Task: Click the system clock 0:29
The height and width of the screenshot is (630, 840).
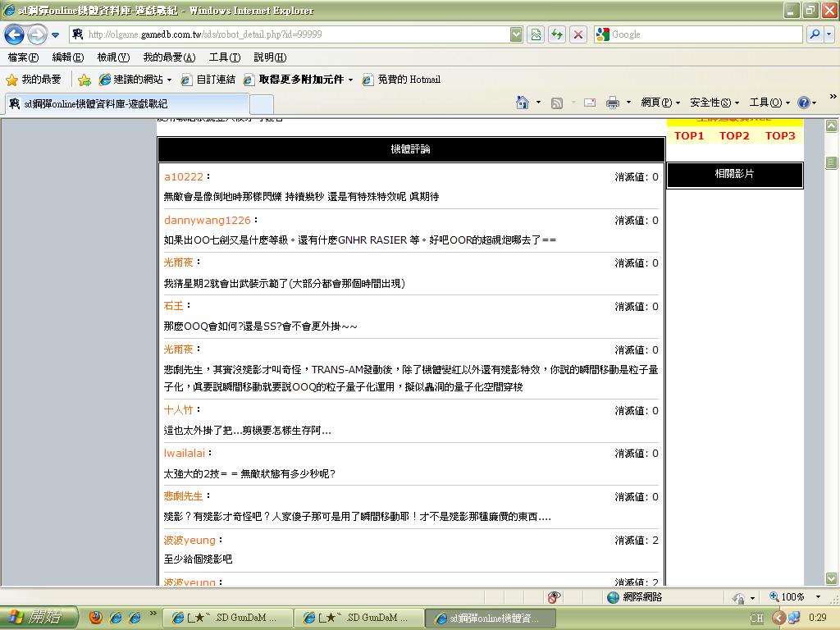Action: pos(818,618)
